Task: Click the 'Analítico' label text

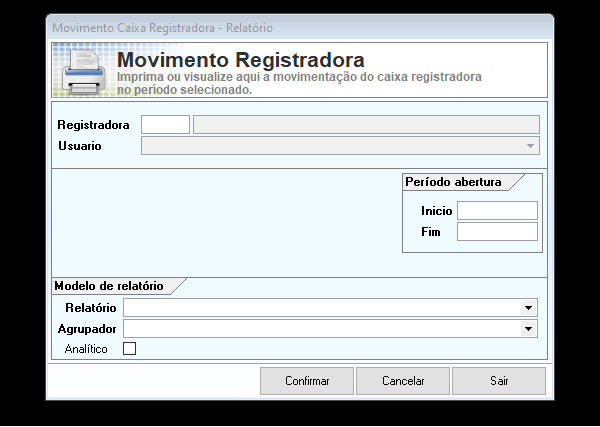Action: 86,349
